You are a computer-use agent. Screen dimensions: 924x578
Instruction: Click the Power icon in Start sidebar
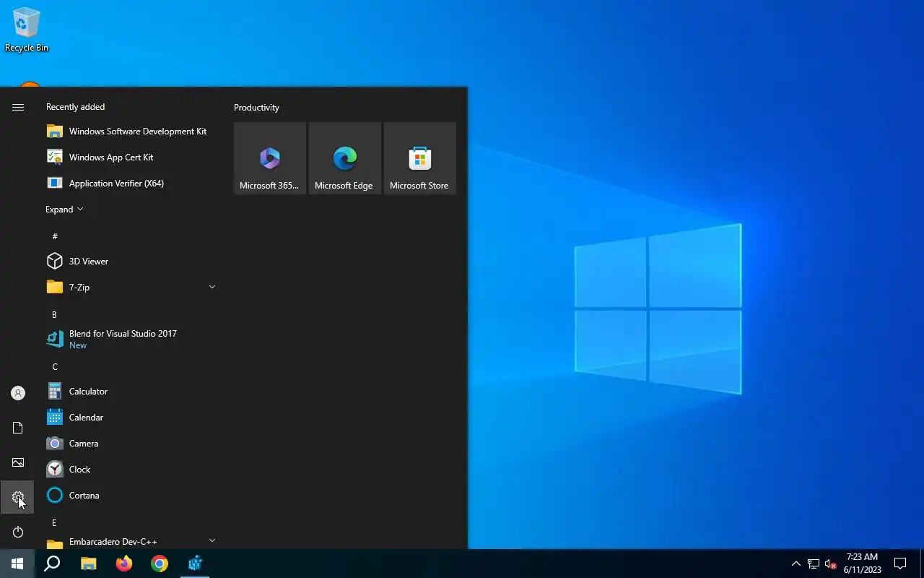point(18,532)
